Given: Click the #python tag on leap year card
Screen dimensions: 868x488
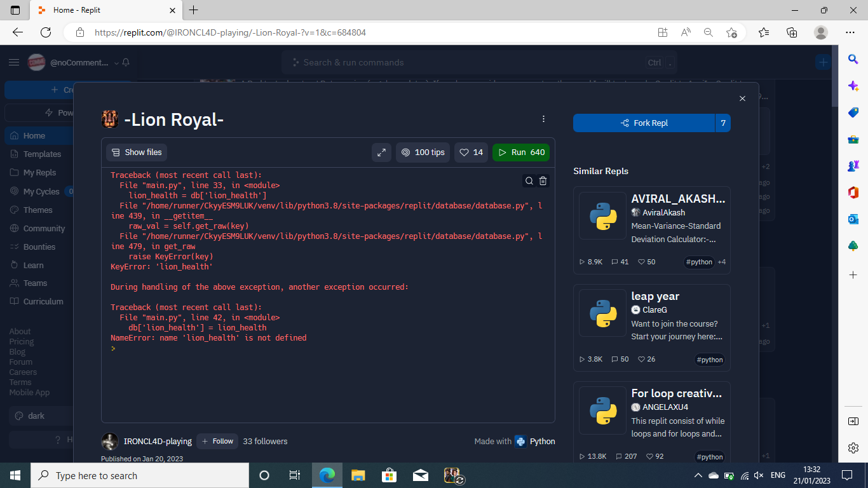Looking at the screenshot, I should point(710,360).
